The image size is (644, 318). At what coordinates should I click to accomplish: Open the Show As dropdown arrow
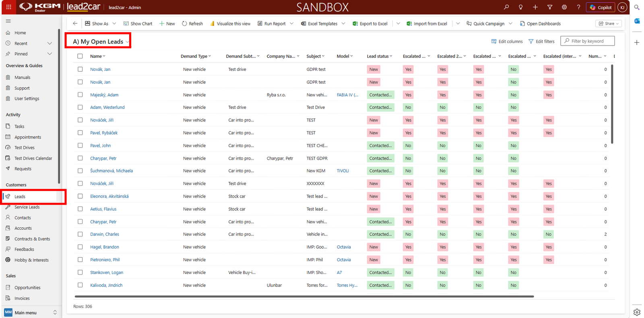point(114,23)
